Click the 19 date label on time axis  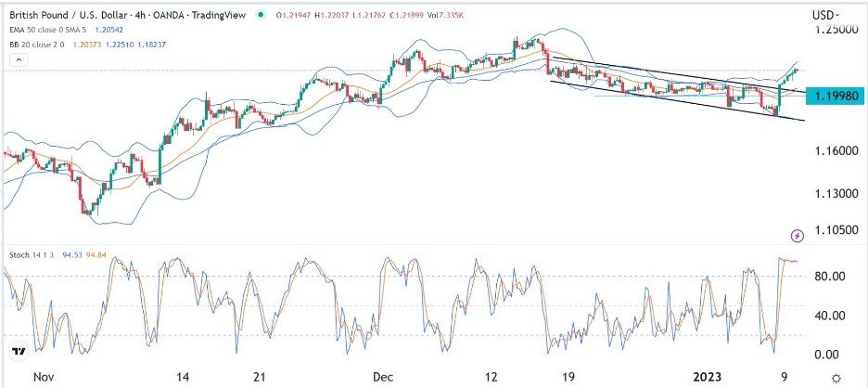(569, 377)
